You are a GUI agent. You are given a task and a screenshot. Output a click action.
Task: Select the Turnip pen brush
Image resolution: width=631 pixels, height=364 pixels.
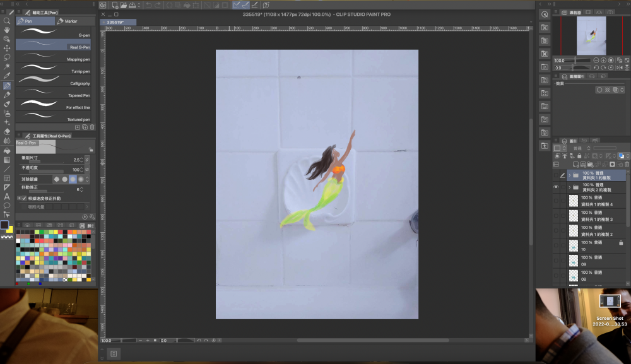tap(53, 69)
